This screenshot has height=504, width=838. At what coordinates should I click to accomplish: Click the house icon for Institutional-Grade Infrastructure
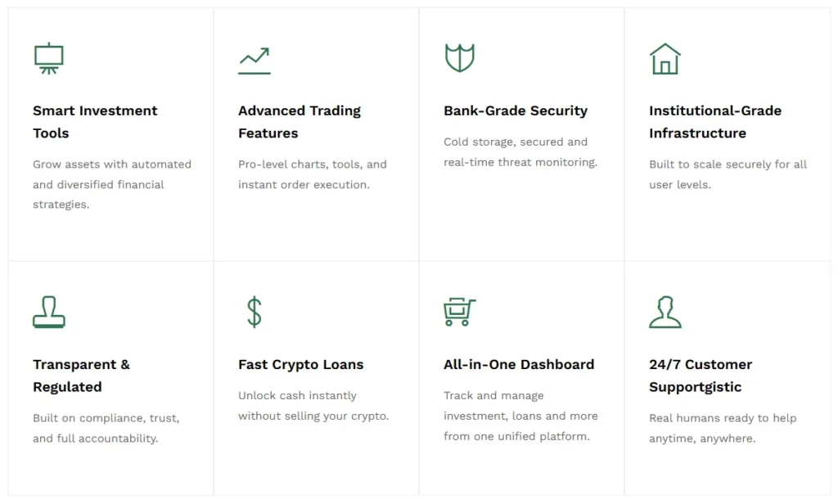[665, 59]
